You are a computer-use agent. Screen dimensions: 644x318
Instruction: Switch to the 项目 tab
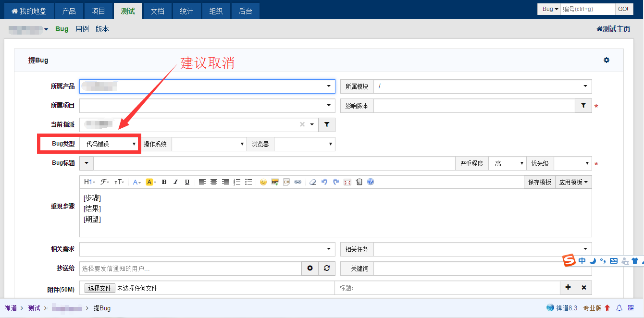[99, 11]
